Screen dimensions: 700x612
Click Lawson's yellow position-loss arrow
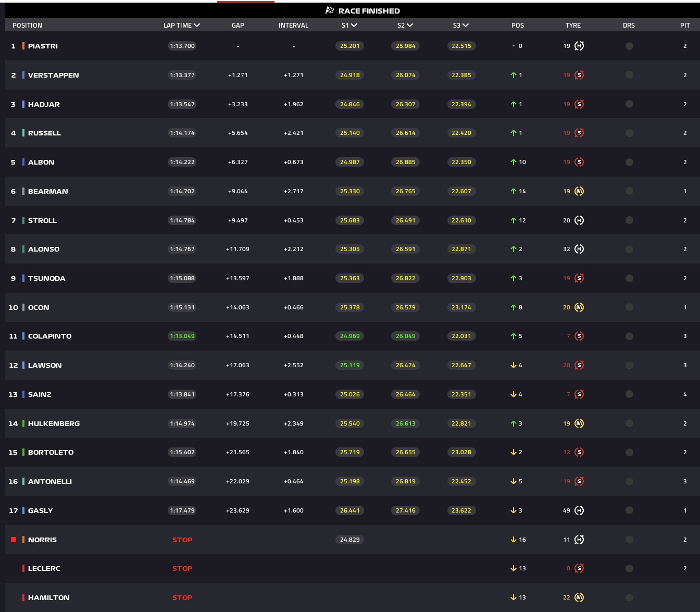click(514, 365)
